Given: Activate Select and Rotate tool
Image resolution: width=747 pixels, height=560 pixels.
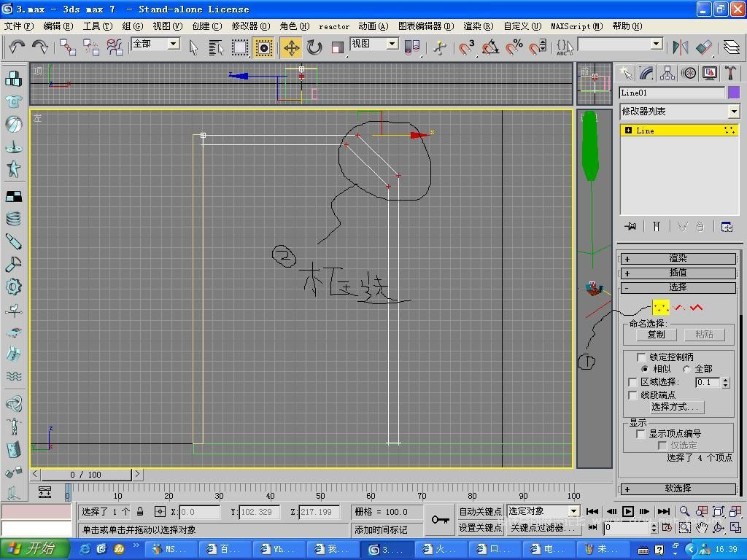Looking at the screenshot, I should point(314,47).
